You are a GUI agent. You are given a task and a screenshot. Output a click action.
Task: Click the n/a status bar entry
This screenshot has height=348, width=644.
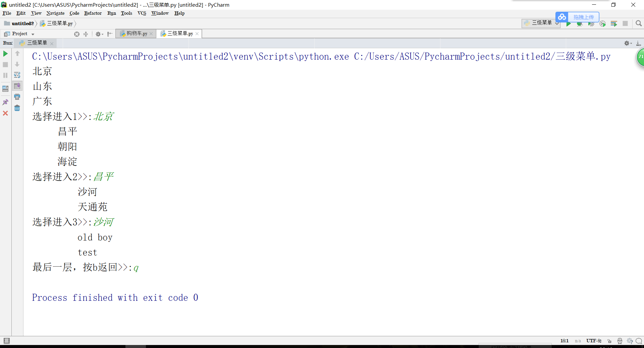point(578,341)
